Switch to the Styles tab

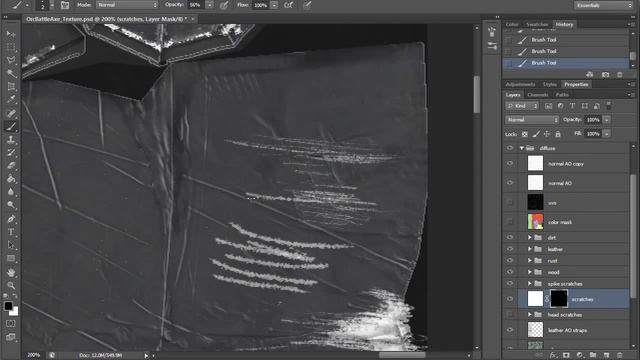click(x=549, y=84)
